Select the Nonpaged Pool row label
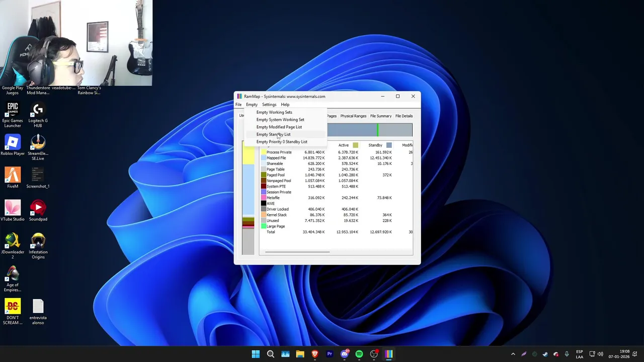Viewport: 644px width, 362px height. pyautogui.click(x=279, y=180)
